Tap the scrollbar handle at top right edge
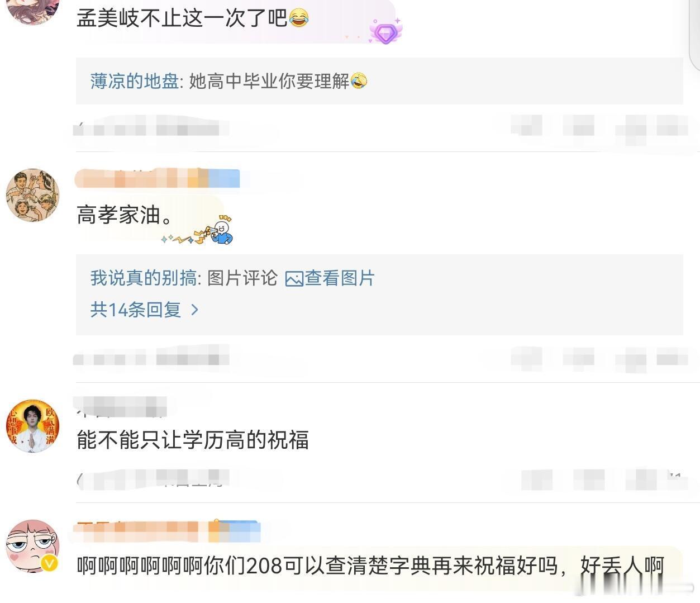The image size is (700, 603). (x=695, y=31)
